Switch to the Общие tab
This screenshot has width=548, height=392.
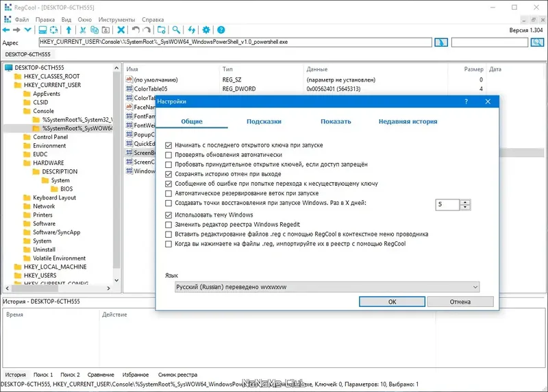point(192,121)
